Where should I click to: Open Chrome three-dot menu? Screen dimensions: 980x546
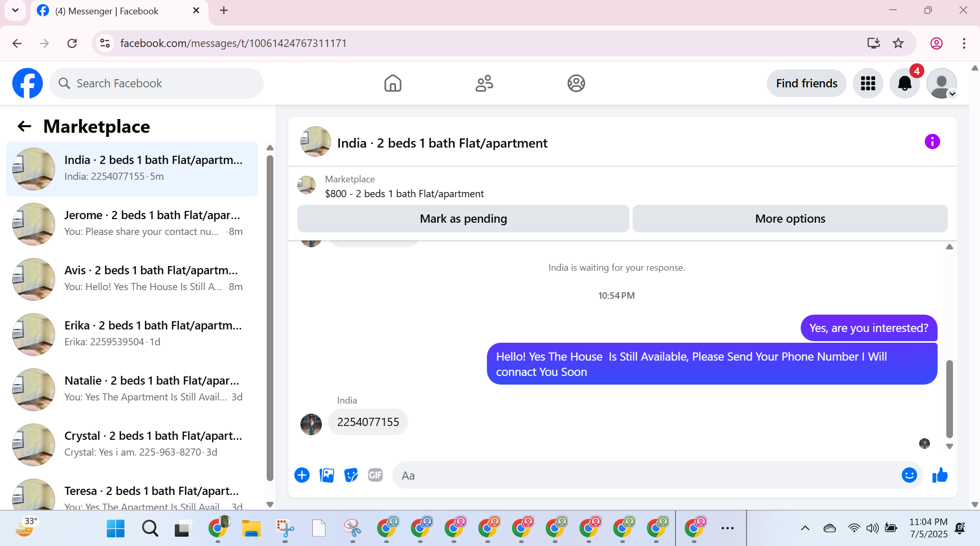coord(964,43)
